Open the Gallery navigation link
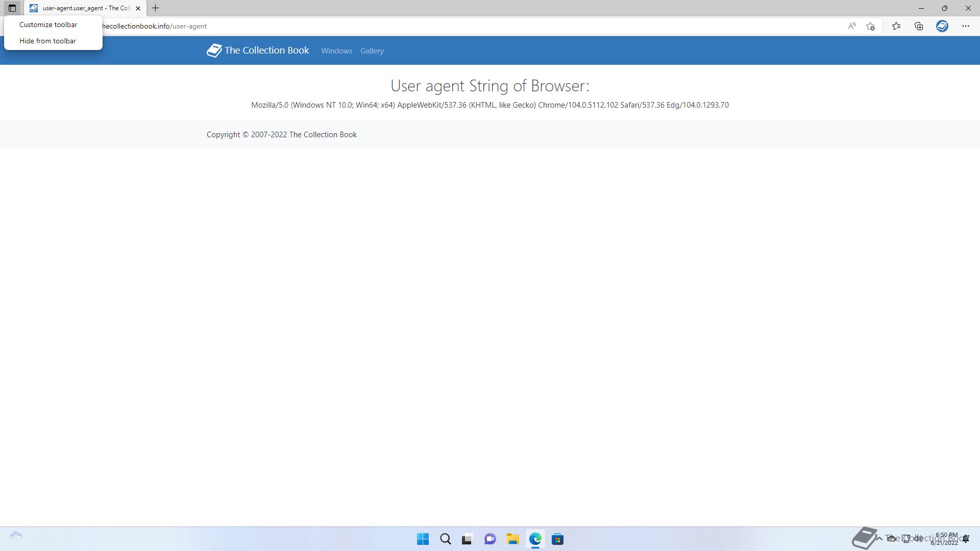The width and height of the screenshot is (980, 551). point(372,51)
